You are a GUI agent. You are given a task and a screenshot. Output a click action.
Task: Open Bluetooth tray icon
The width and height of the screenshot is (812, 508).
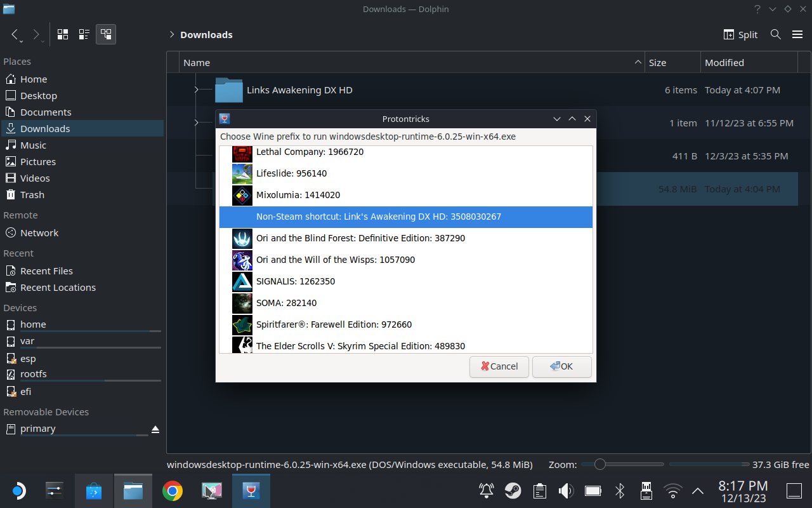point(620,491)
